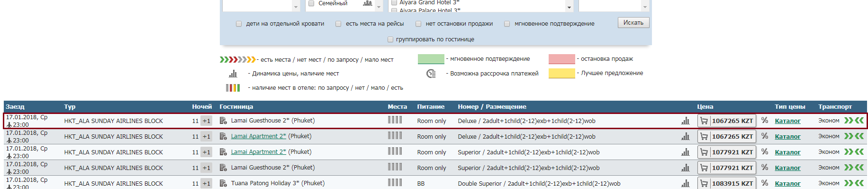
Task: Tick 'мгновенное подтверждение' checkbox
Action: tap(507, 24)
